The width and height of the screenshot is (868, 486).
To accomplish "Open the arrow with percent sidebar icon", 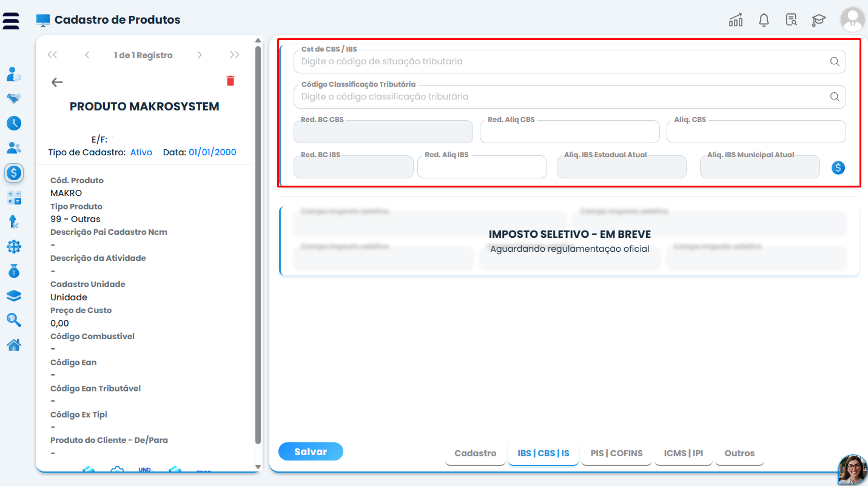I will coord(14,222).
